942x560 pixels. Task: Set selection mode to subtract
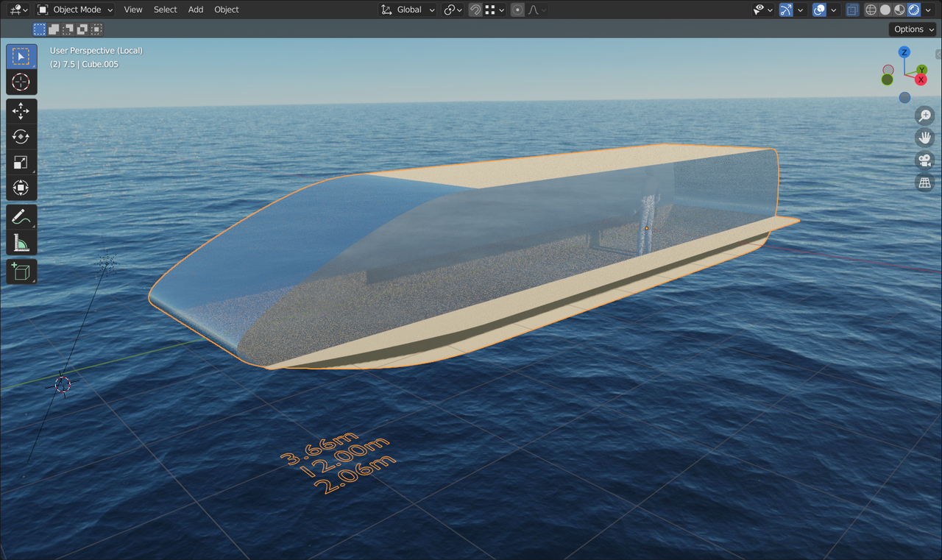click(x=68, y=29)
